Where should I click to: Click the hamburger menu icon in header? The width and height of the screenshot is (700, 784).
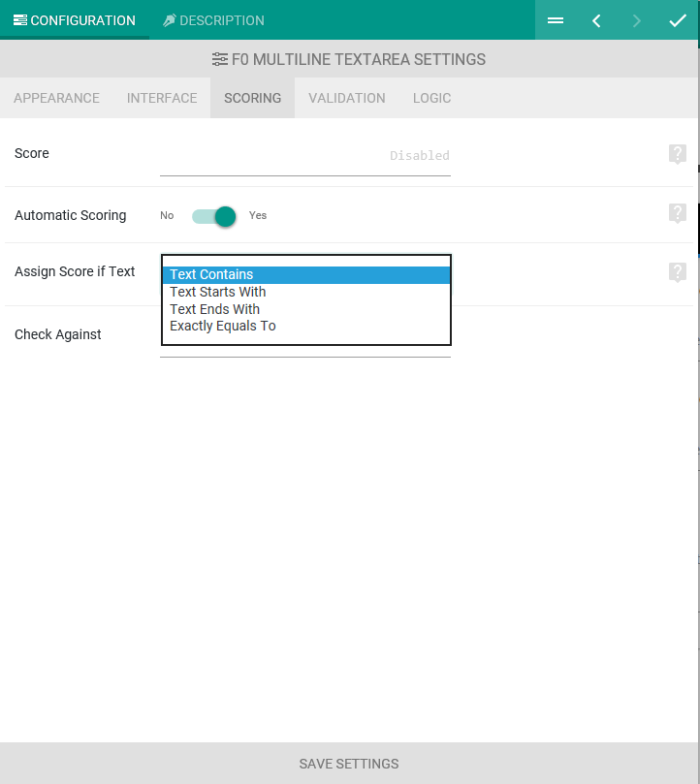(x=556, y=20)
